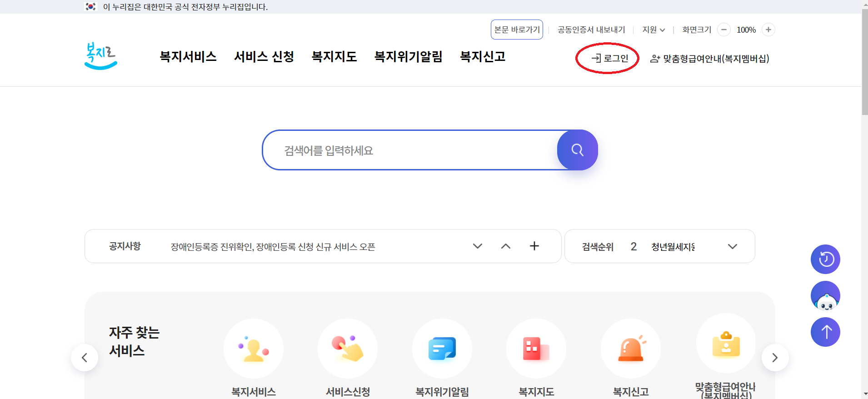Screen dimensions: 868x399
Task: Show previous frequent services slide
Action: click(x=85, y=358)
